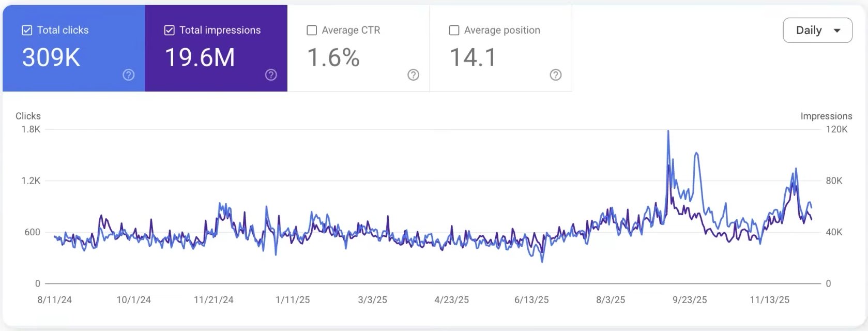
Task: Open the Total impressions help icon
Action: (x=270, y=75)
